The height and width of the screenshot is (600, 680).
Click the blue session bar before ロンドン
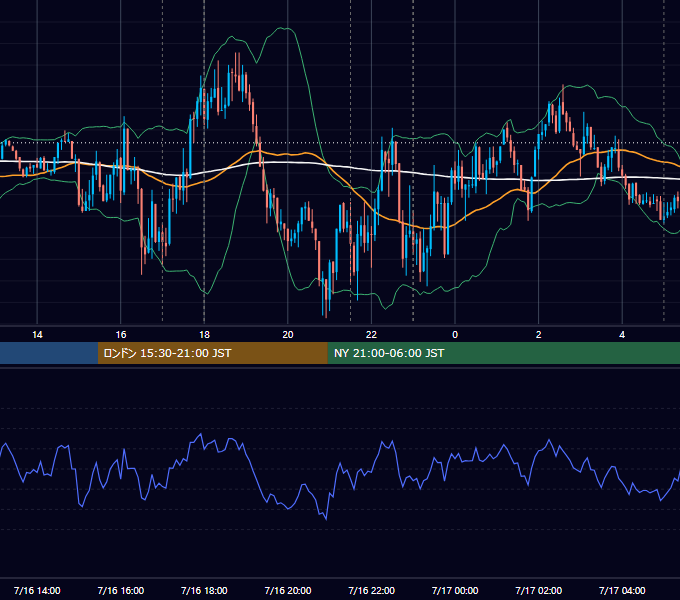click(49, 353)
